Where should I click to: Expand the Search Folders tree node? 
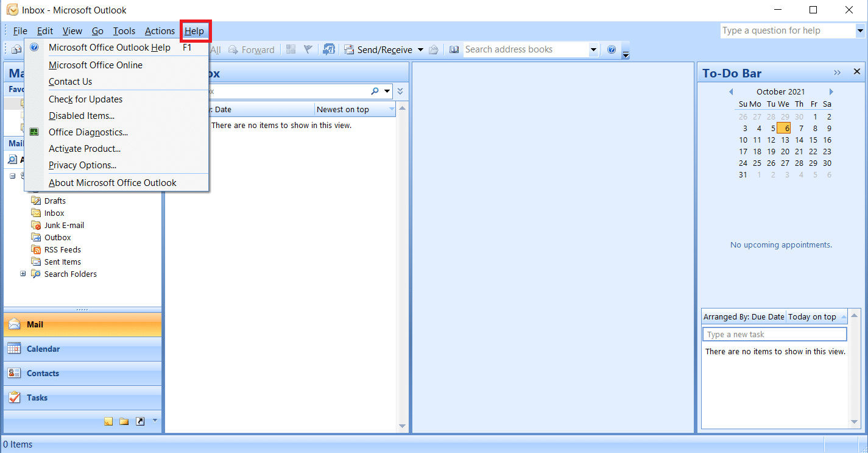(23, 274)
